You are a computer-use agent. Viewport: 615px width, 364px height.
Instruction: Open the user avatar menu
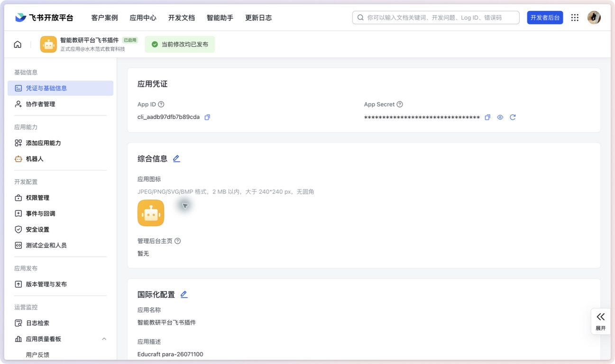594,18
